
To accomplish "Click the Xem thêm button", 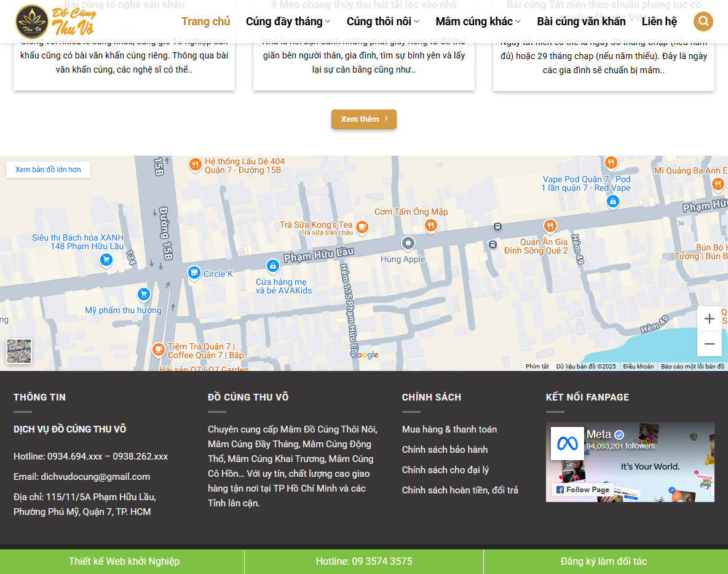I will tap(363, 119).
